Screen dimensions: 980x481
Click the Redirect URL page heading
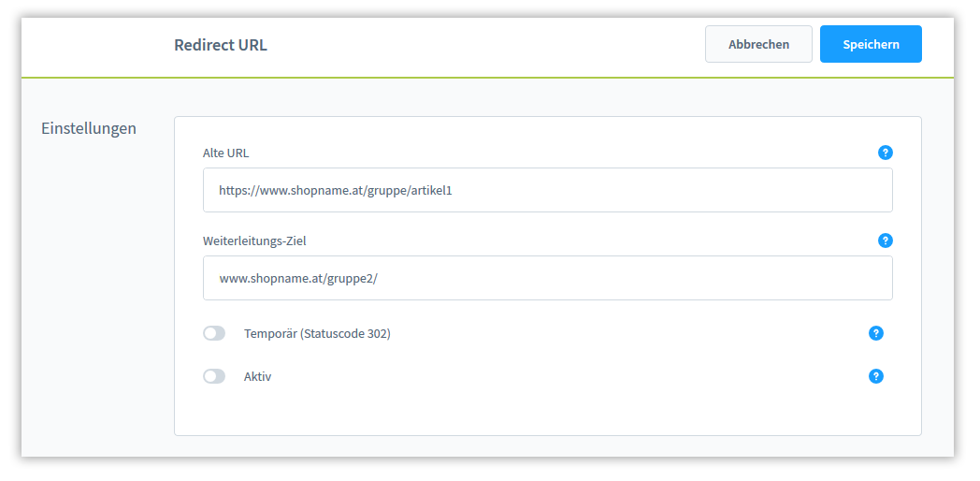[x=221, y=45]
